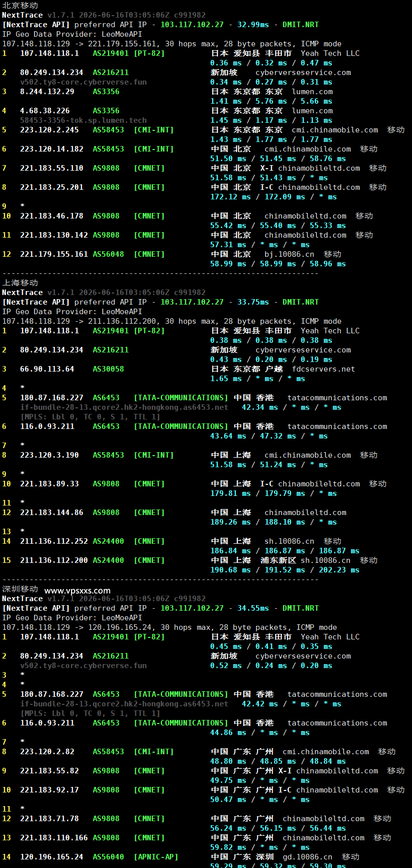This screenshot has height=868, width=412.
Task: Select hop IP 223.120.3.190
Action: [49, 455]
